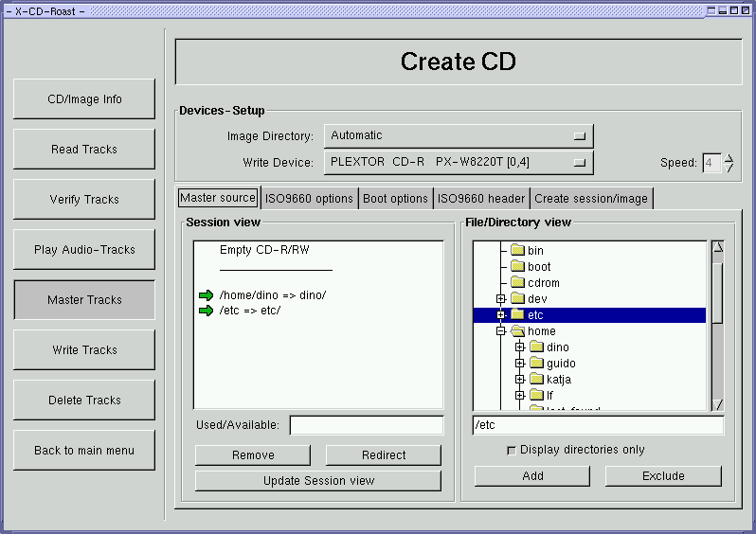Increase write speed with up arrow

pyautogui.click(x=729, y=157)
